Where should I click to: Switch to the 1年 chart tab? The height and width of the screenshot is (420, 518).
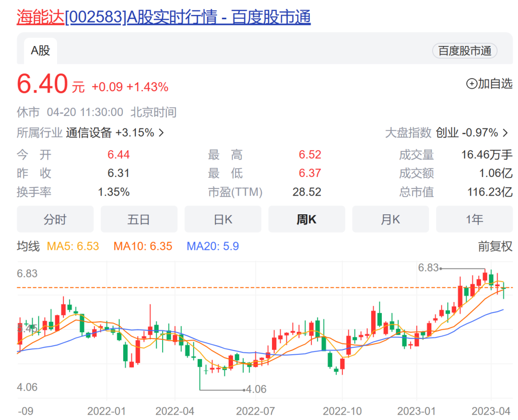(474, 219)
